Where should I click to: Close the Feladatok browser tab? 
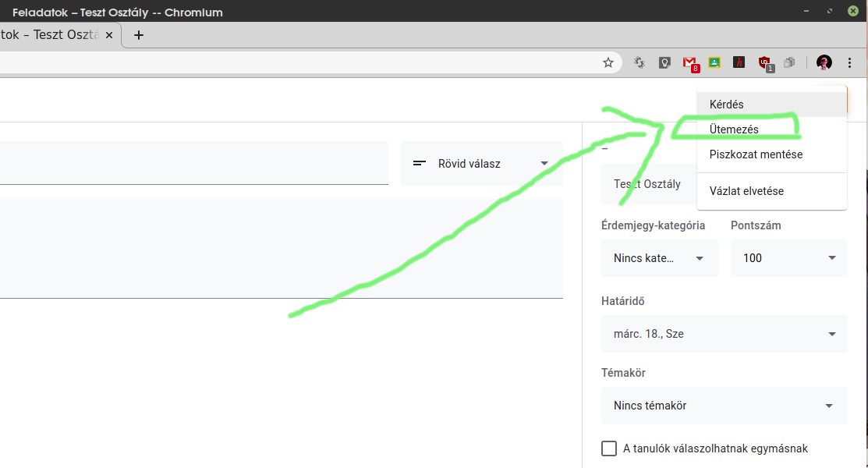tap(110, 35)
